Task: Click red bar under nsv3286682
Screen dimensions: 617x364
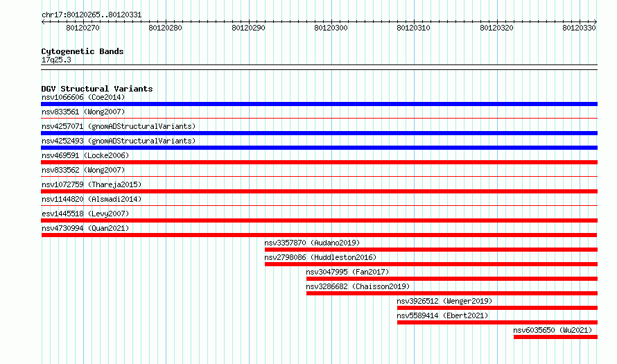Action: point(452,293)
